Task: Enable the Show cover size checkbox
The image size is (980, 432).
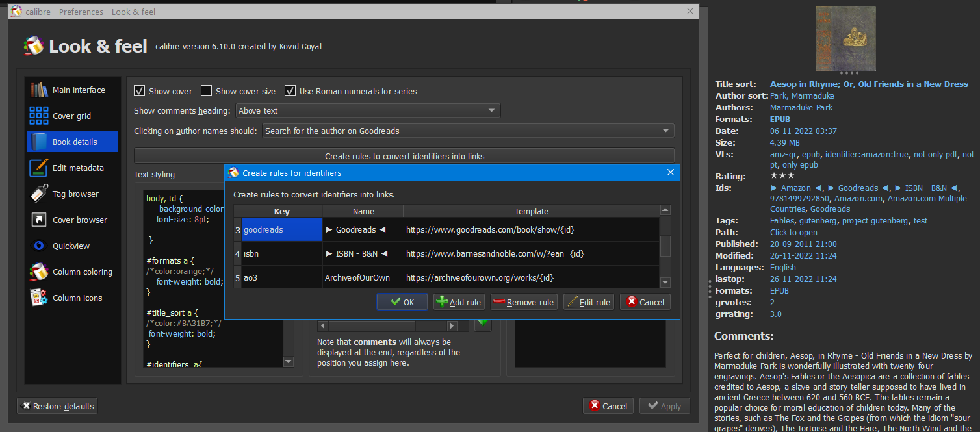Action: (206, 91)
